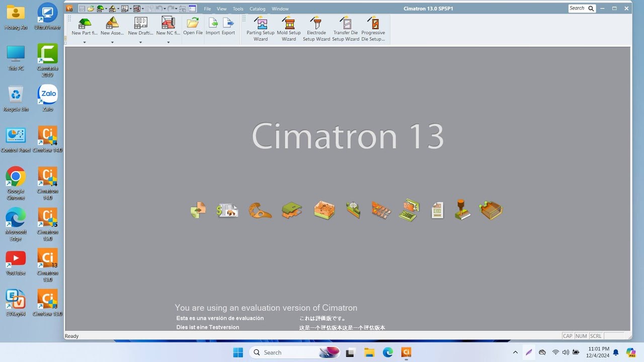This screenshot has width=644, height=362.
Task: Select the Zalo desktop shortcut
Action: pyautogui.click(x=47, y=99)
